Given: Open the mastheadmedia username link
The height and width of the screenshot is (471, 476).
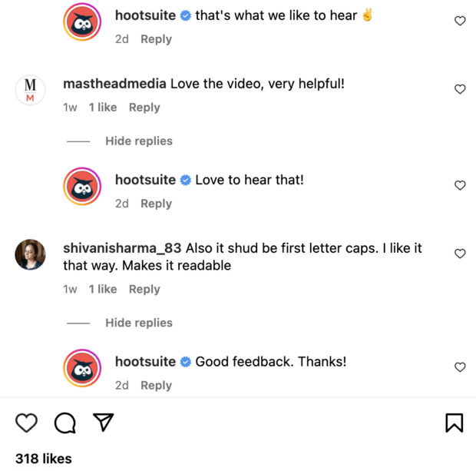Looking at the screenshot, I should point(115,83).
